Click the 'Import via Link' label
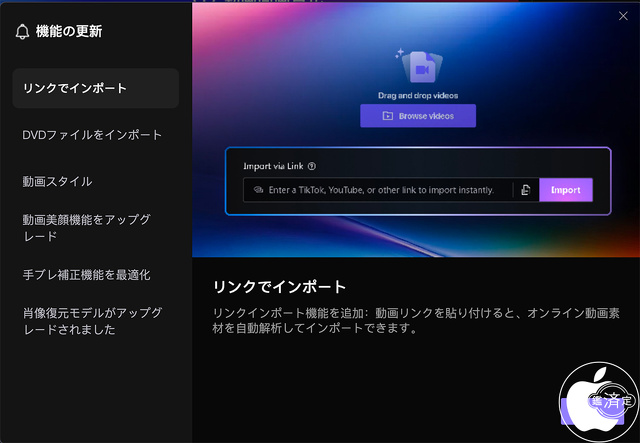640x443 pixels. click(273, 166)
